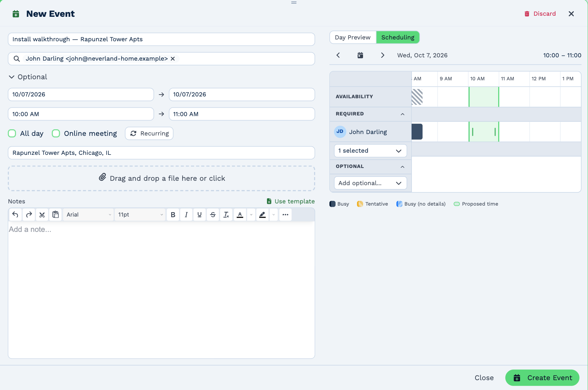
Task: Go to previous day in scheduler
Action: (338, 55)
